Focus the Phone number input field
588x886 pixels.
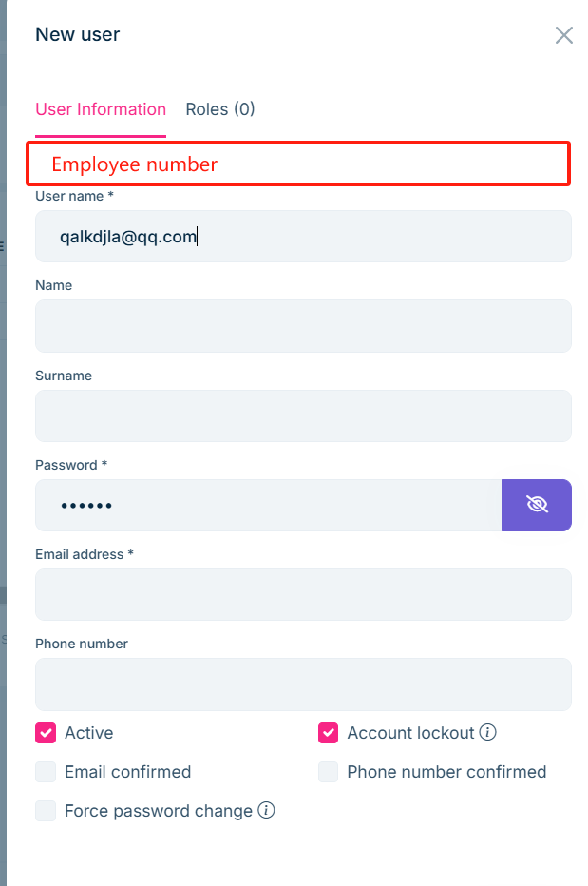click(303, 684)
